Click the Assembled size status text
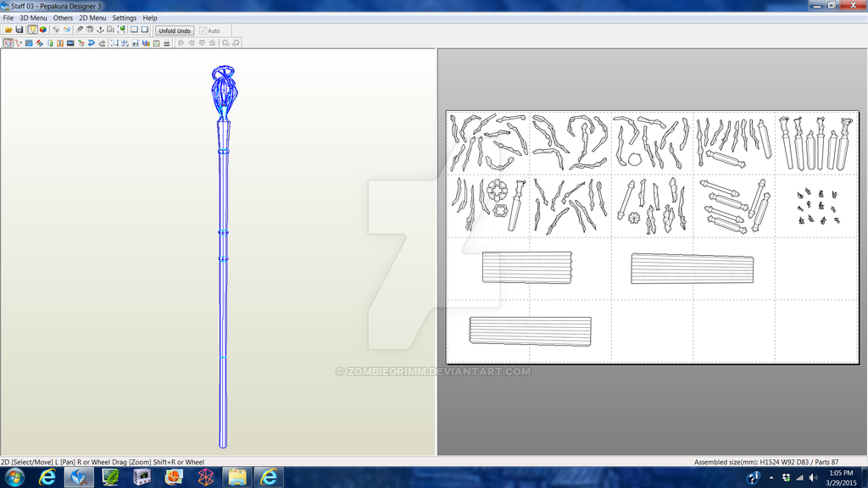 click(766, 462)
